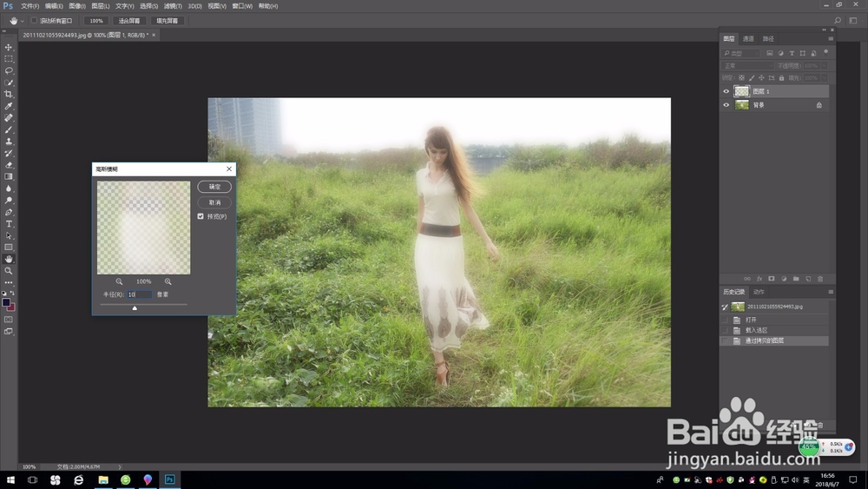Open the fill 100% dropdown arrow
This screenshot has width=868, height=489.
tap(825, 78)
